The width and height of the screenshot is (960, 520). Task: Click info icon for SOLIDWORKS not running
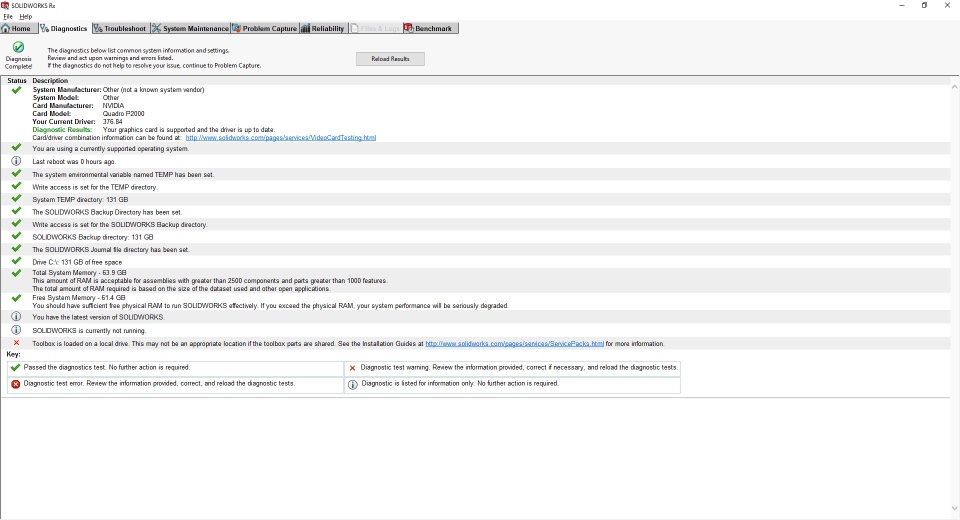17,330
